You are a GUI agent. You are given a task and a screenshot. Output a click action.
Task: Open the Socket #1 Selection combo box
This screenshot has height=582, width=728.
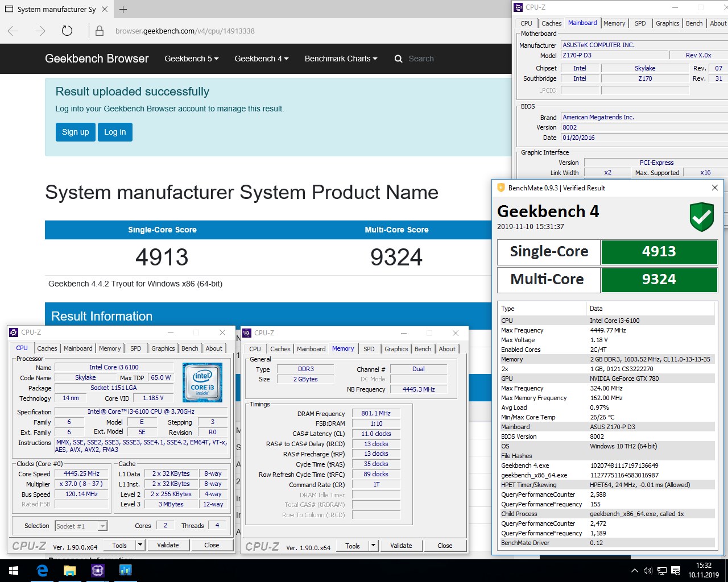pos(81,526)
